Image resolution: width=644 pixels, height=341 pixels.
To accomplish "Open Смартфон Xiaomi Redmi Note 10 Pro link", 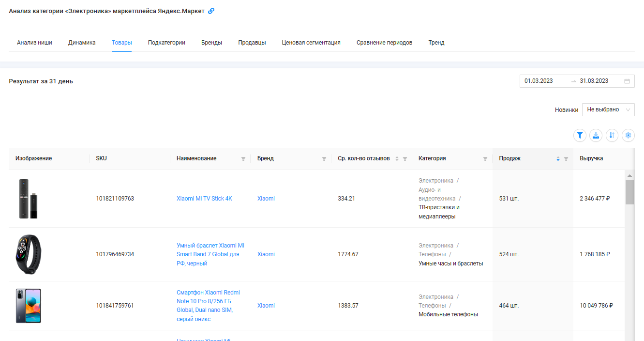I will pyautogui.click(x=208, y=306).
